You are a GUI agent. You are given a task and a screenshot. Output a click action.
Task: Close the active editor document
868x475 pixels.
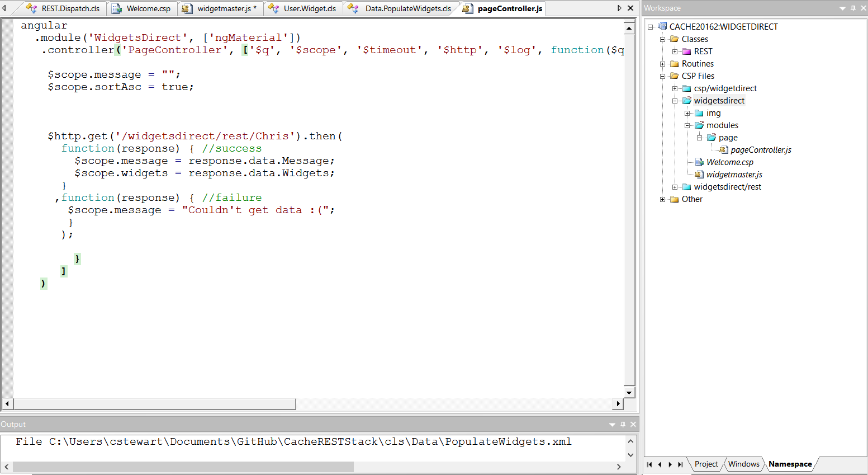tap(630, 8)
